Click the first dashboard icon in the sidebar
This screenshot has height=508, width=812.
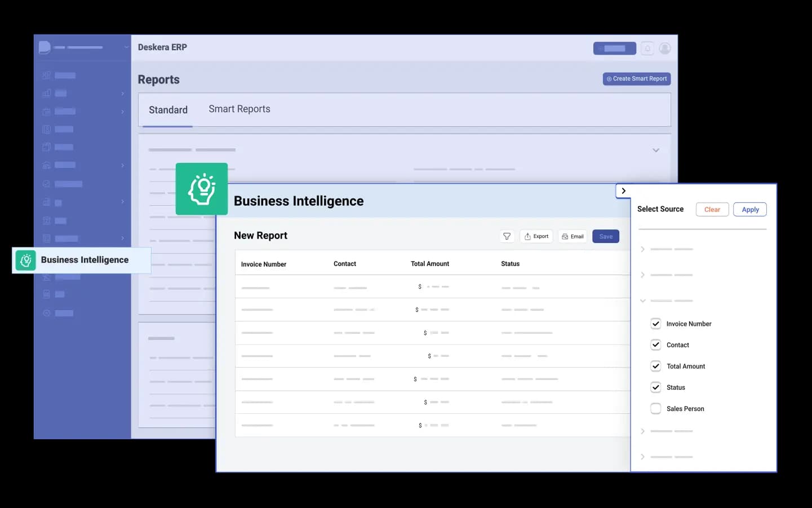(47, 75)
